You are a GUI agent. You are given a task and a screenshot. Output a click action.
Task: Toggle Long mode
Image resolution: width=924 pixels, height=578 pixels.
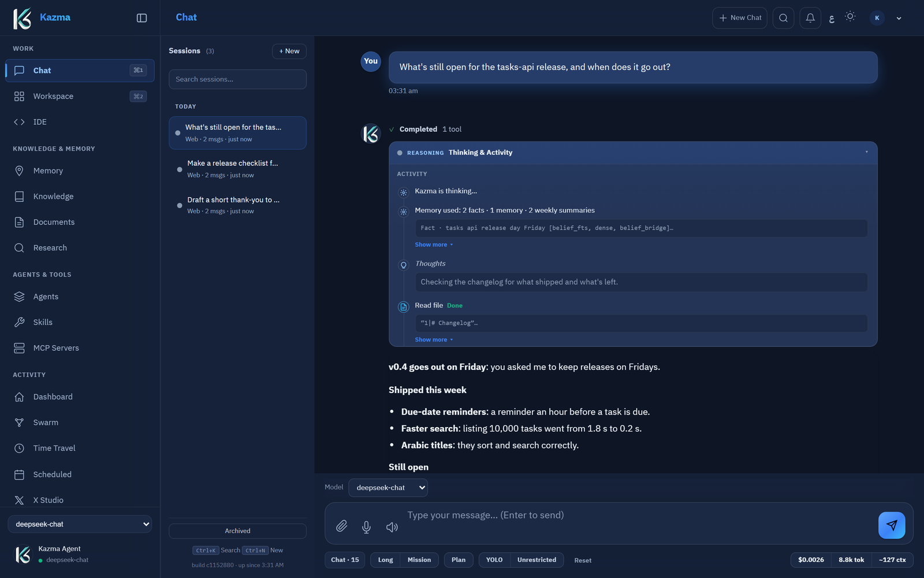pyautogui.click(x=385, y=560)
